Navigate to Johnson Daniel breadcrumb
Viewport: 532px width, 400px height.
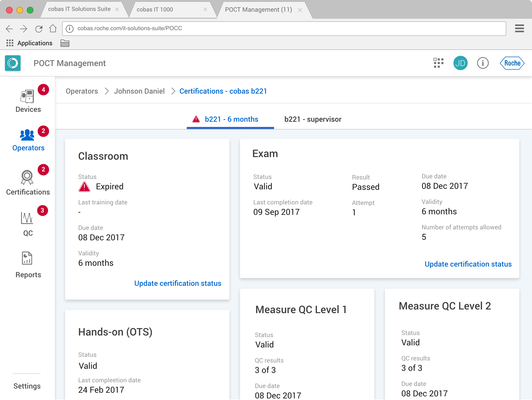139,91
